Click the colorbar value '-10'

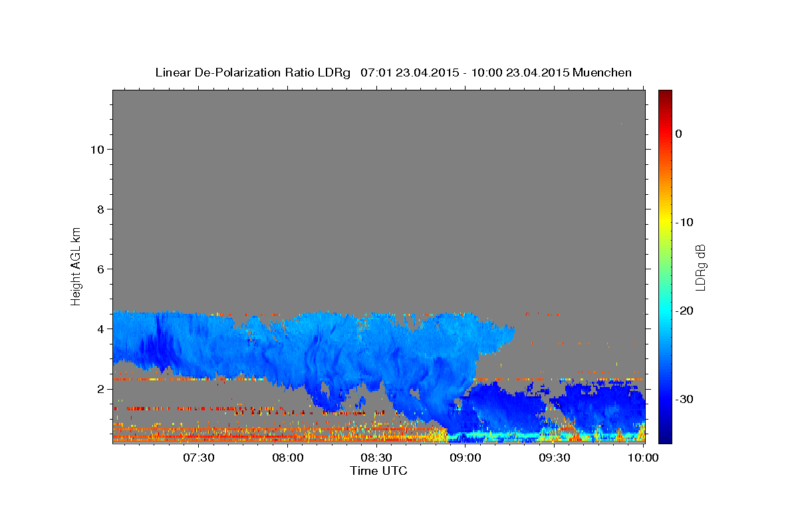pos(684,222)
